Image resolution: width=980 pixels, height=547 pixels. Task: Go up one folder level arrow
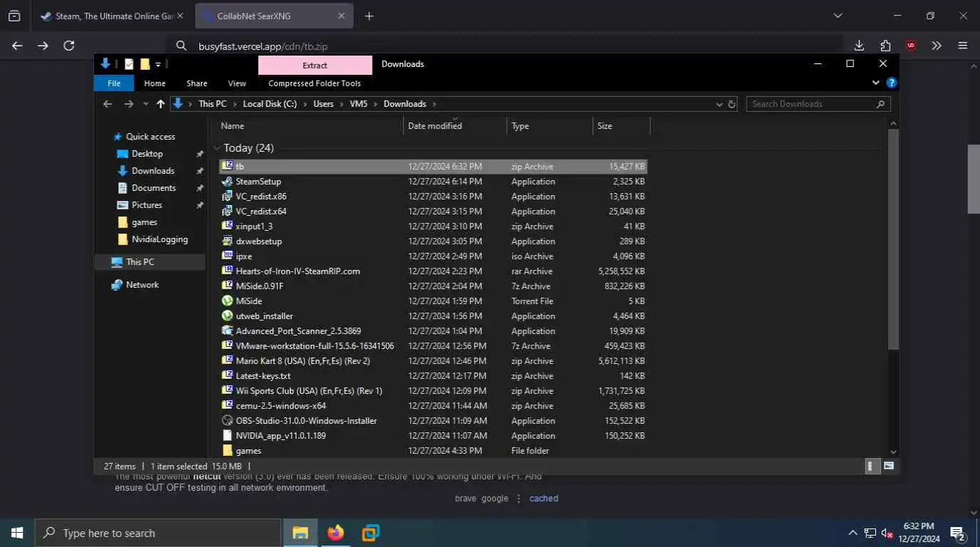(x=160, y=104)
